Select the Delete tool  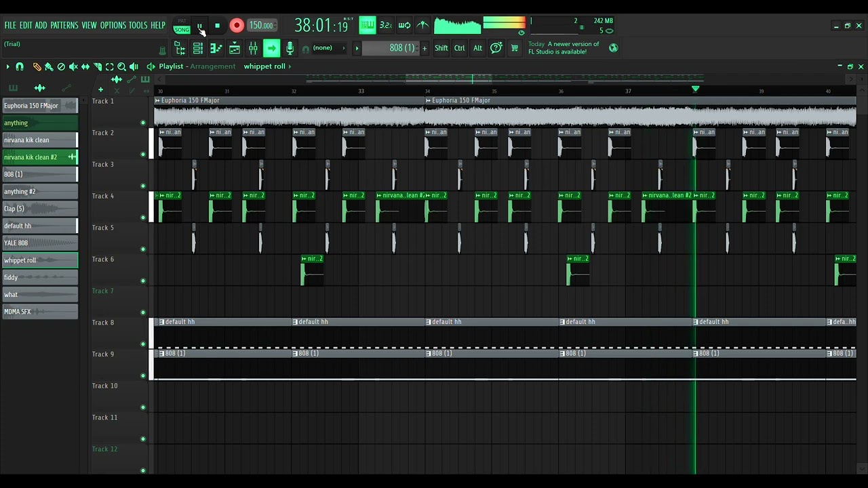point(61,66)
